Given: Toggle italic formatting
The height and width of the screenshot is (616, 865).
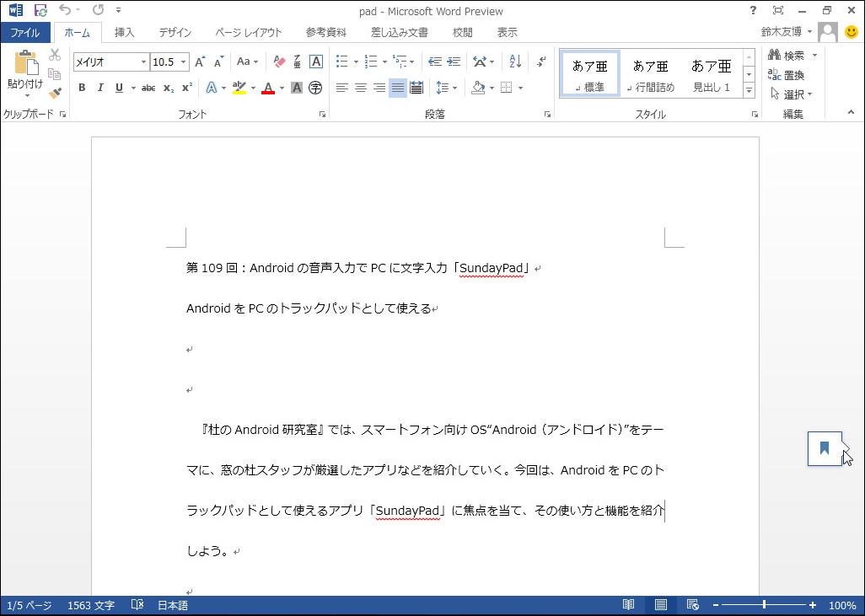Looking at the screenshot, I should pyautogui.click(x=100, y=88).
